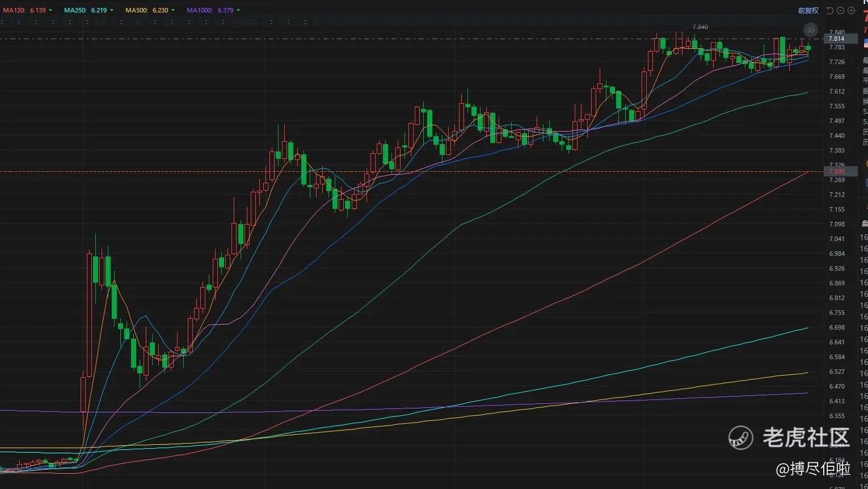Open the MA500 indicator dropdown arrow
Viewport: 868px width, 489px height.
point(172,10)
